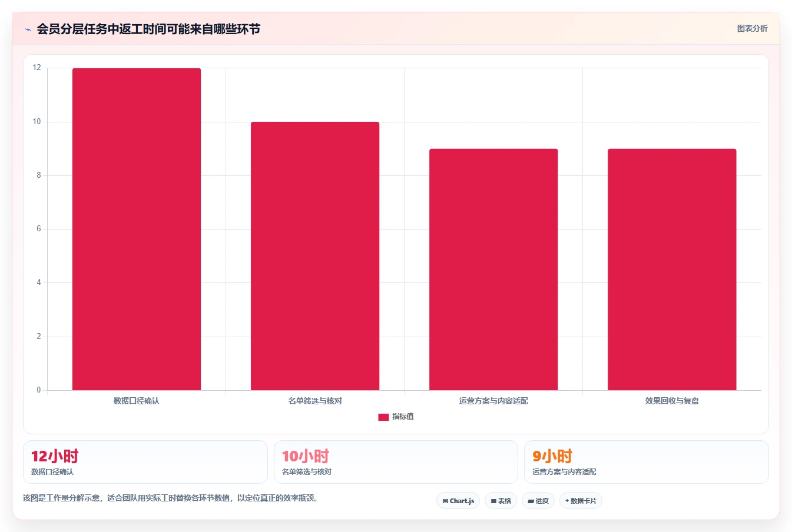Click the y-axis value 4

[x=39, y=282]
